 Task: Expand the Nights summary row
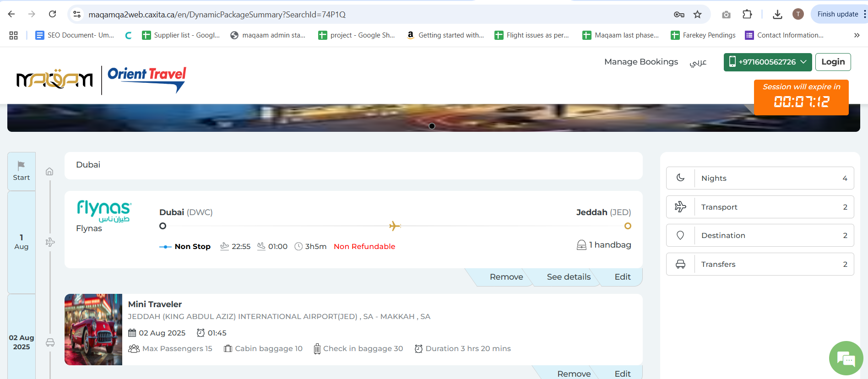tap(759, 178)
